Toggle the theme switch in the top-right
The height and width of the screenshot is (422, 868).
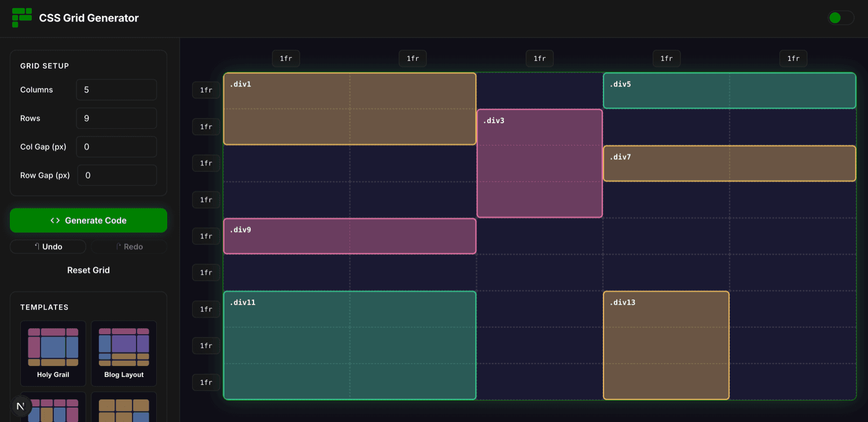[840, 18]
